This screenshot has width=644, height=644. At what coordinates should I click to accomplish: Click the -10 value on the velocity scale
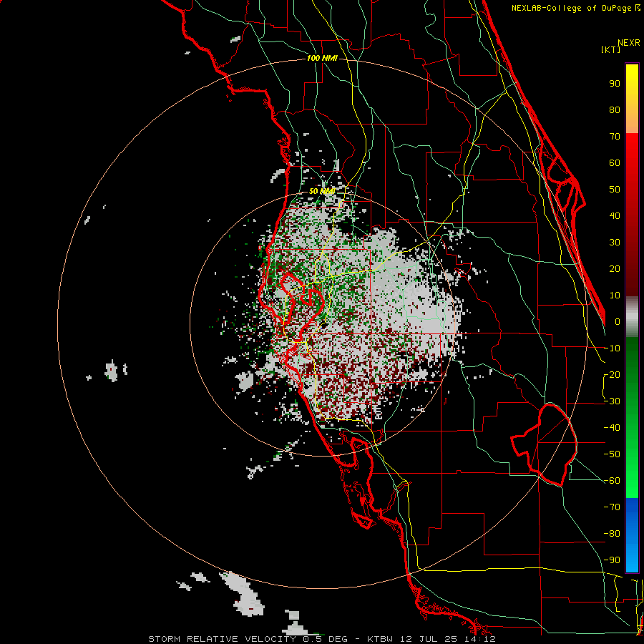click(x=612, y=348)
